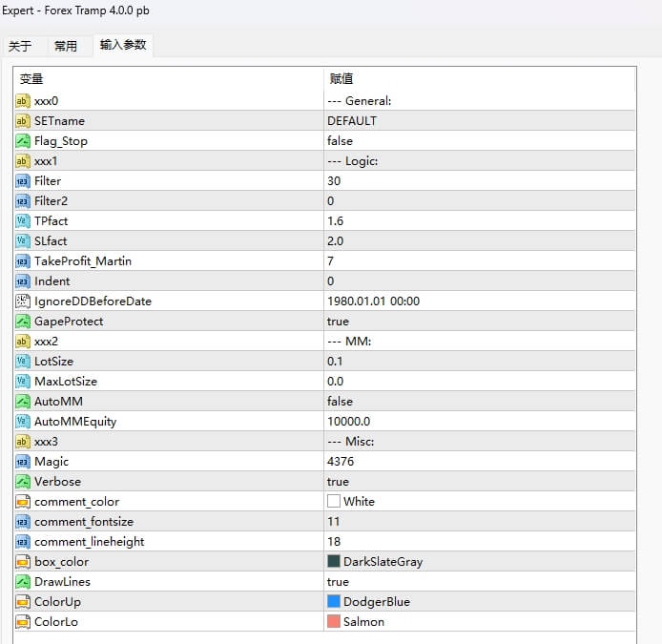The width and height of the screenshot is (662, 644).
Task: Click the string icon next to xxx3
Action: point(23,442)
